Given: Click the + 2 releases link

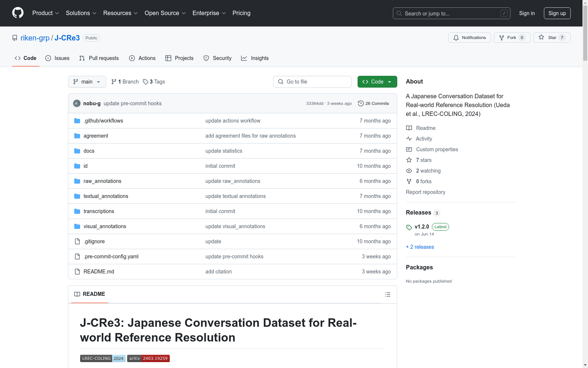Looking at the screenshot, I should coord(420,247).
